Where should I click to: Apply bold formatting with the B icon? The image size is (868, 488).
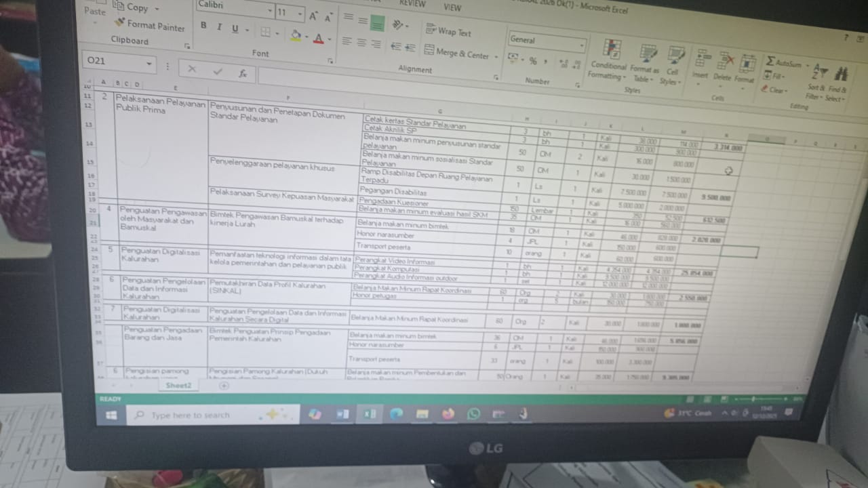[203, 26]
